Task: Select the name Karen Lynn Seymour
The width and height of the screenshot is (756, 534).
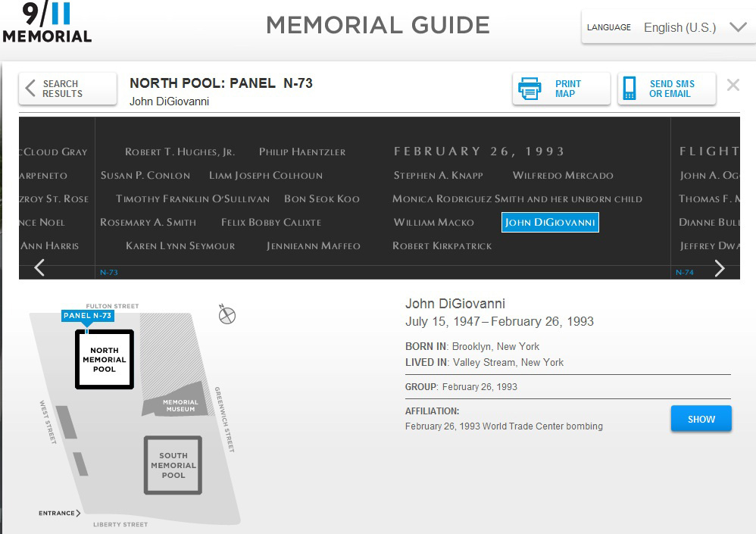Action: pyautogui.click(x=181, y=245)
